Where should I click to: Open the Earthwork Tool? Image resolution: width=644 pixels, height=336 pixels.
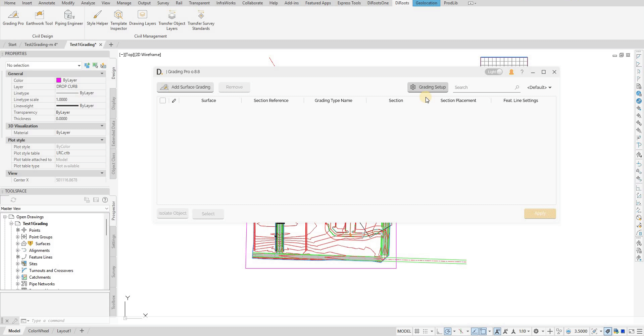pyautogui.click(x=39, y=18)
